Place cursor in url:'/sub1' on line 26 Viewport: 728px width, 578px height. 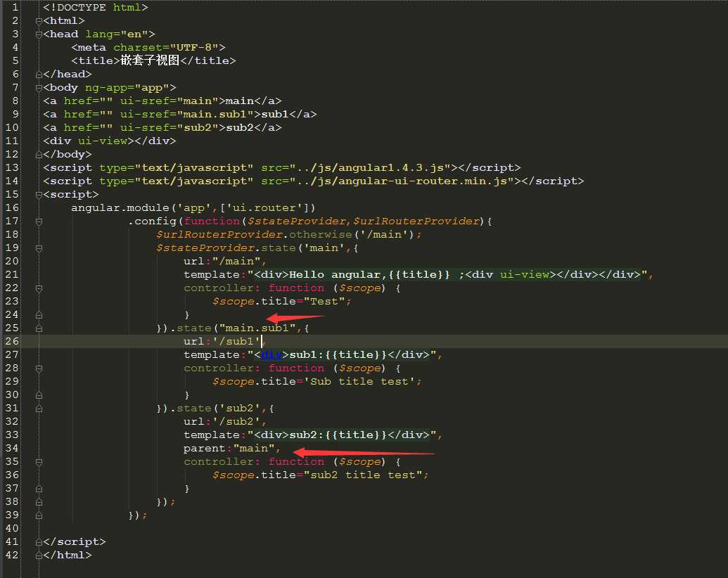pos(221,341)
